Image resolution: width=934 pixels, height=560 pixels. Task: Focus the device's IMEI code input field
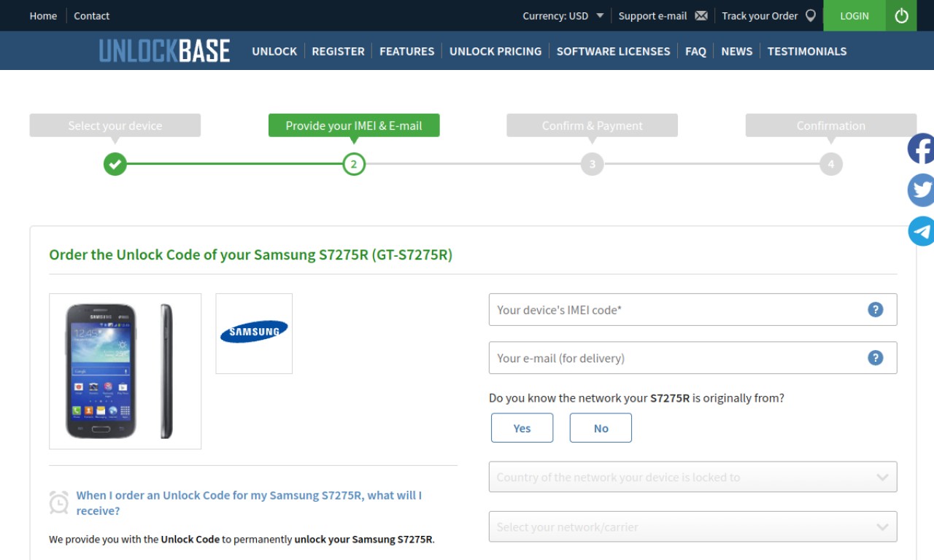tap(692, 309)
